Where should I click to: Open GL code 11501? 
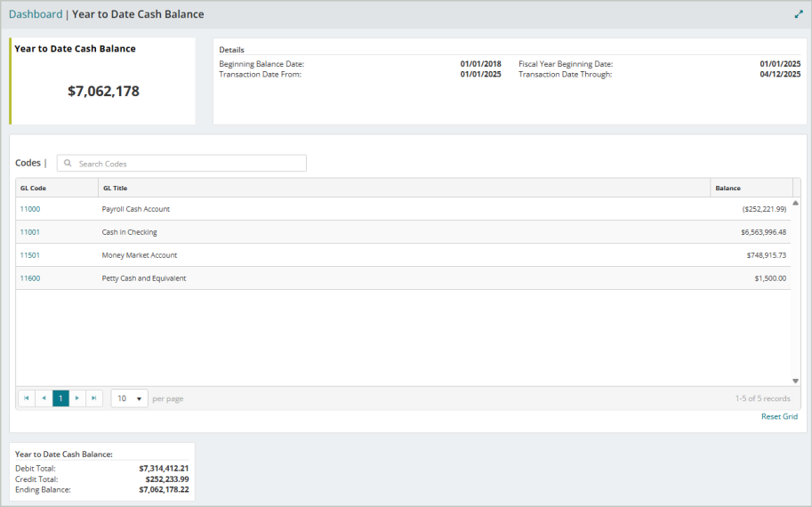coord(30,255)
